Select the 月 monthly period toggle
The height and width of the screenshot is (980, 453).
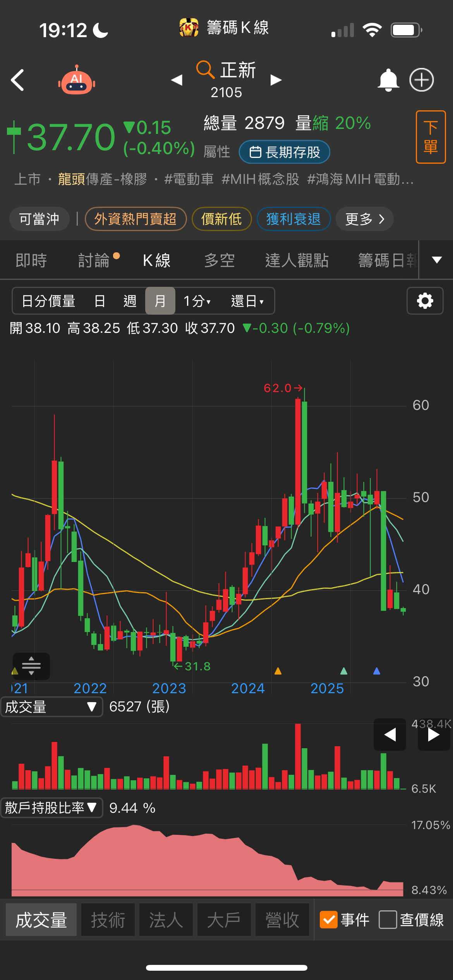[160, 301]
